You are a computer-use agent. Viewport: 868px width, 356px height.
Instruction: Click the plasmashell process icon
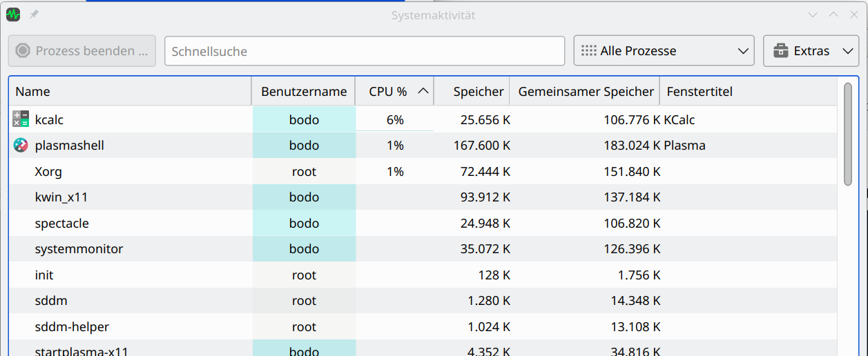pos(21,146)
